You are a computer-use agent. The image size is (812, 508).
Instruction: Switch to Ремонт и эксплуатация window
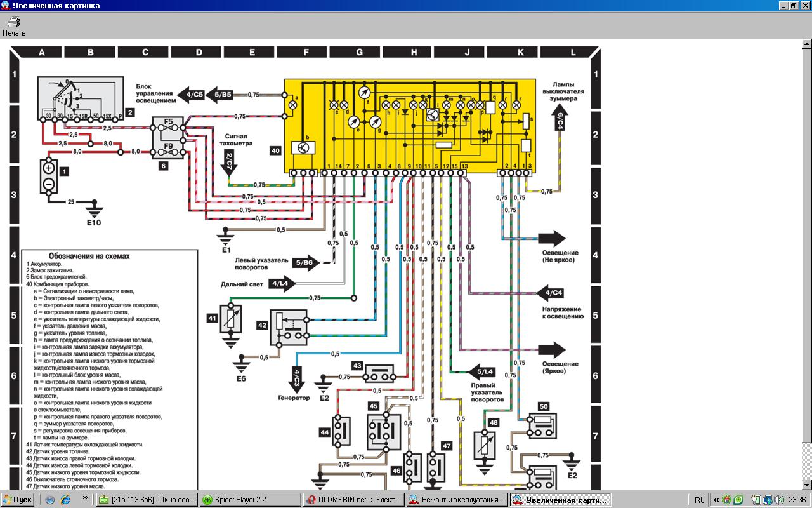click(x=457, y=500)
